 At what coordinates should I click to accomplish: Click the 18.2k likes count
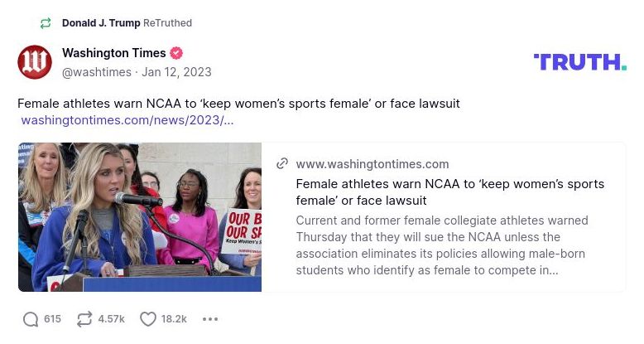click(174, 319)
